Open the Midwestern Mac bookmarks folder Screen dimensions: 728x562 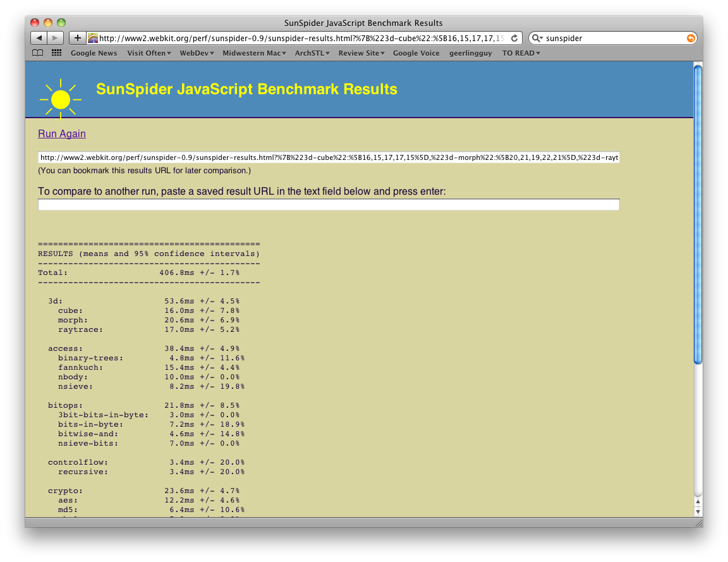click(254, 53)
